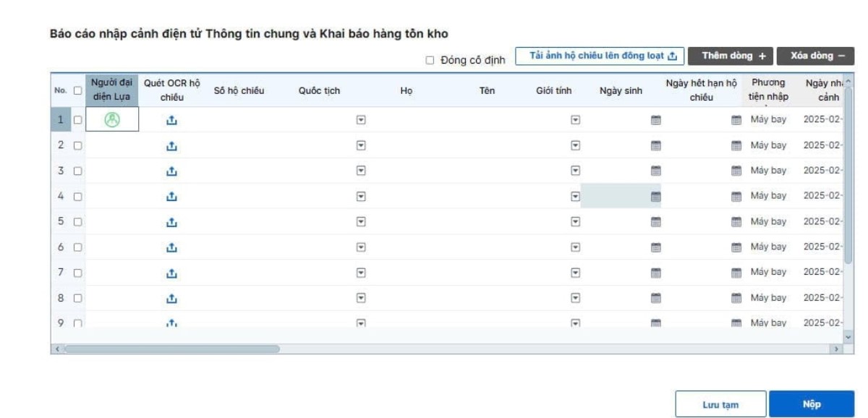The image size is (868, 418).
Task: Click the Giới tính column header
Action: [554, 91]
